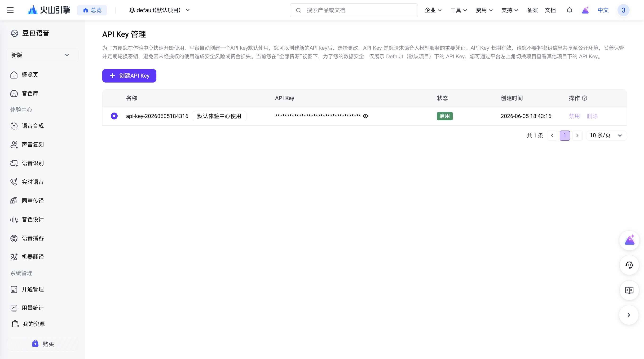The height and width of the screenshot is (359, 644).
Task: Click the 创建时间 column header
Action: (512, 98)
